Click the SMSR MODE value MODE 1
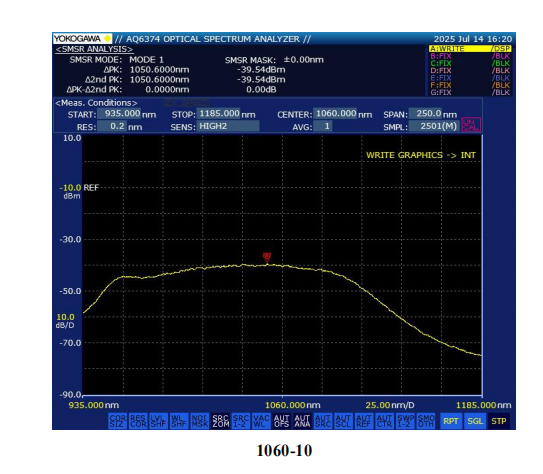The height and width of the screenshot is (474, 543). [x=146, y=60]
